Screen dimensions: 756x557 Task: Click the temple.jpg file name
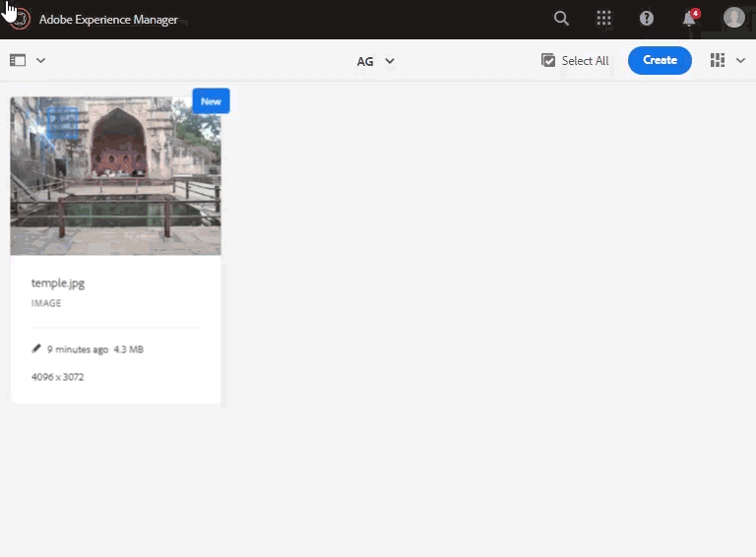[x=58, y=282]
